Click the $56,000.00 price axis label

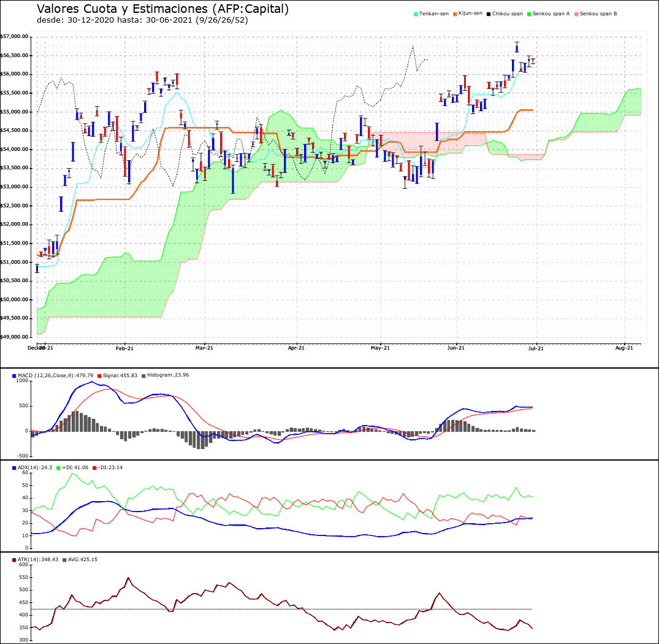(14, 74)
